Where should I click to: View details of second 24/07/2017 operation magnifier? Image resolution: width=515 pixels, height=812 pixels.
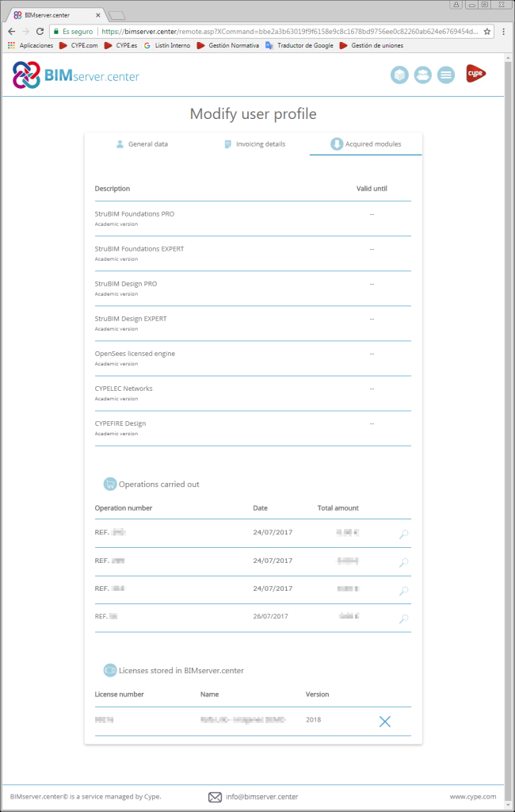404,562
